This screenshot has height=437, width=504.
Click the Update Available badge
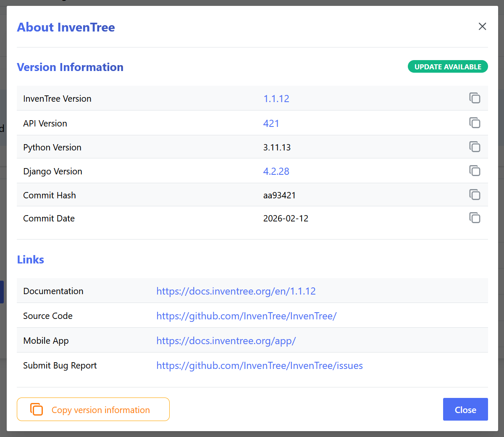[448, 67]
